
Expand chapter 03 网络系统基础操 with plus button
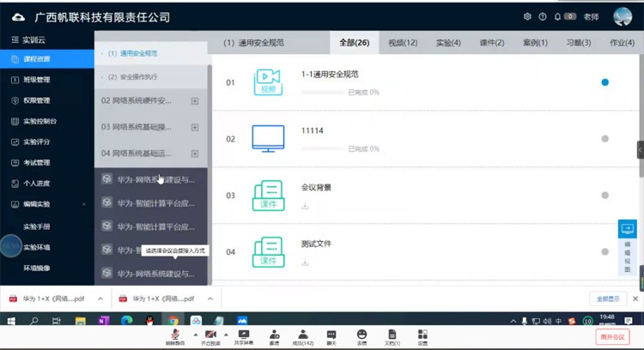[195, 127]
